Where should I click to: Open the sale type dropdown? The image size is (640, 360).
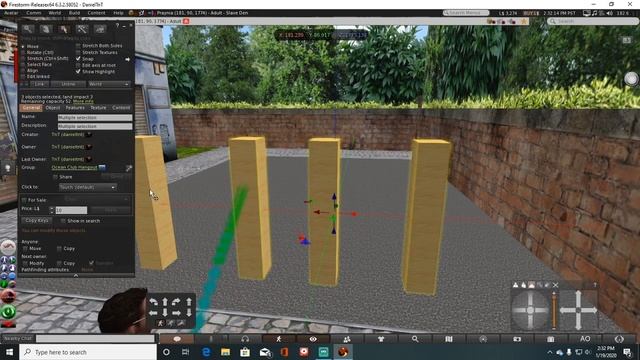96,200
